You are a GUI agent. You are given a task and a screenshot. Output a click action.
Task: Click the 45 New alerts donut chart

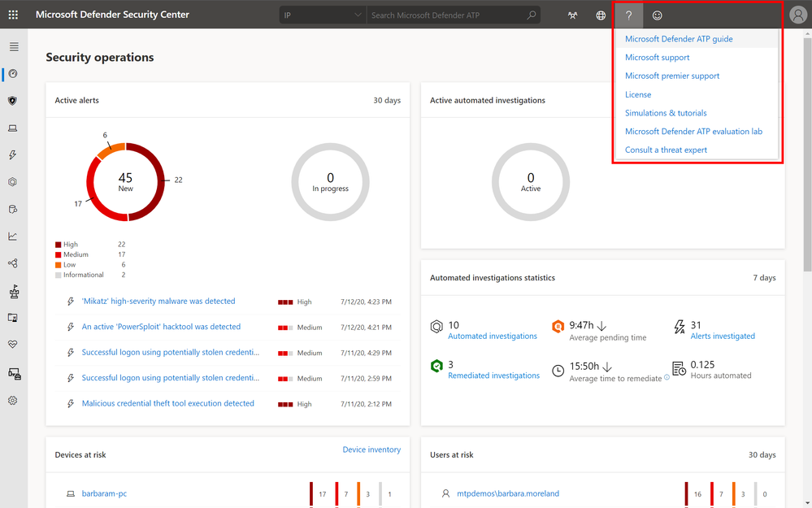coord(126,182)
